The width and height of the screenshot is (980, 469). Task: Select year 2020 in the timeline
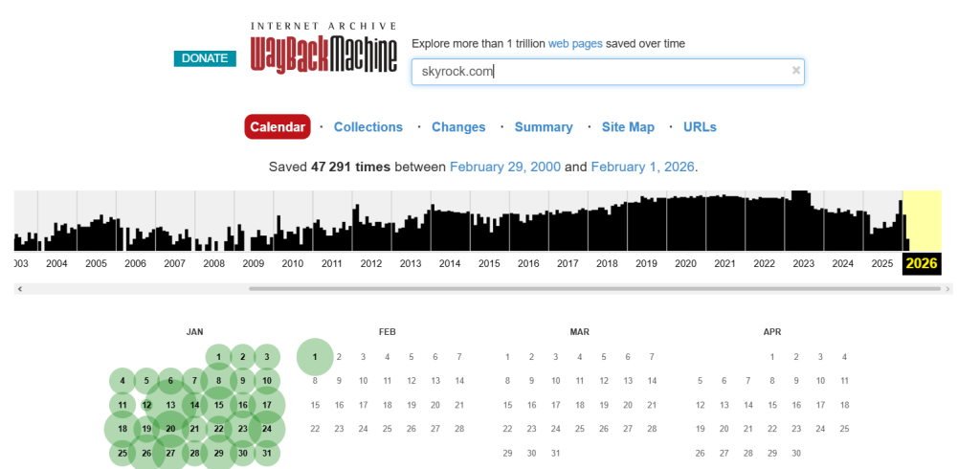685,264
